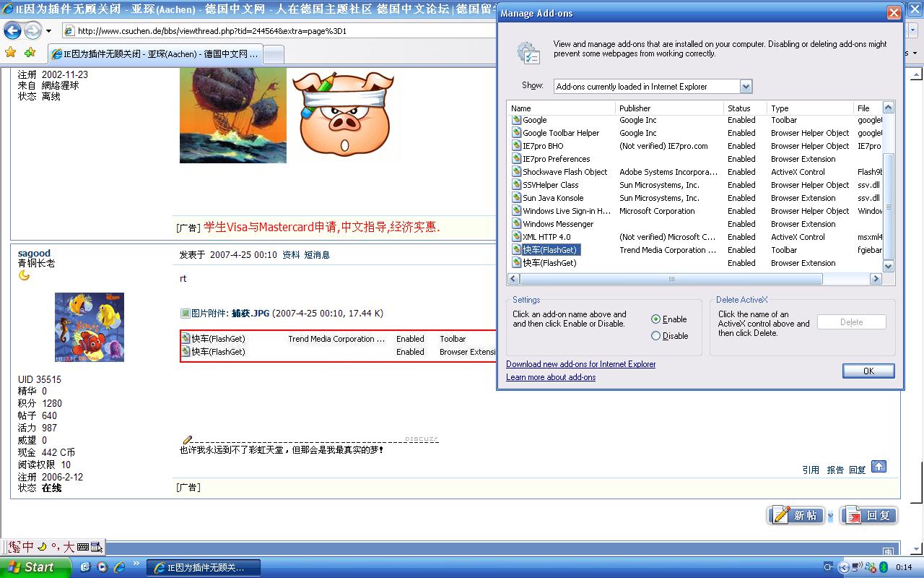The image size is (924, 578).
Task: Click Download new add-ons for Internet Explorer
Action: click(x=580, y=364)
